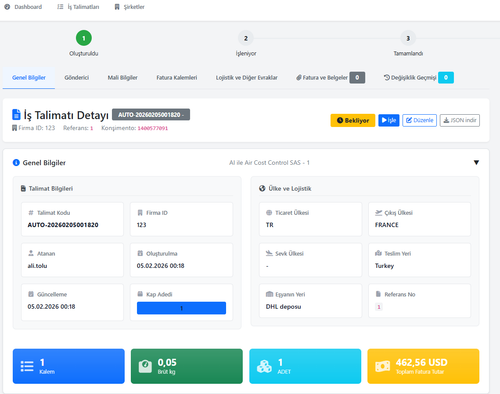The width and height of the screenshot is (500, 394).
Task: Open the Dashboard nav item
Action: click(23, 7)
